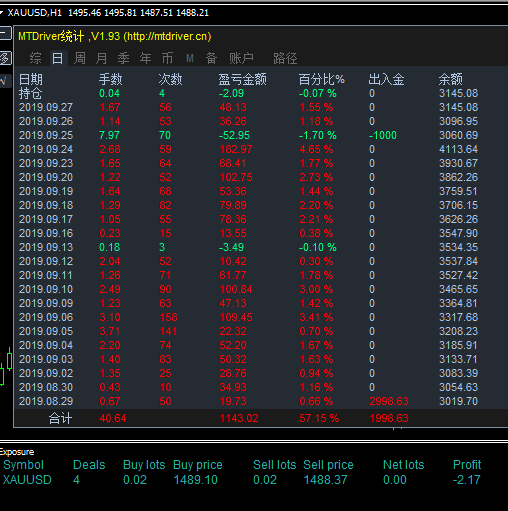Image resolution: width=508 pixels, height=511 pixels.
Task: Select the M tab
Action: pos(190,59)
